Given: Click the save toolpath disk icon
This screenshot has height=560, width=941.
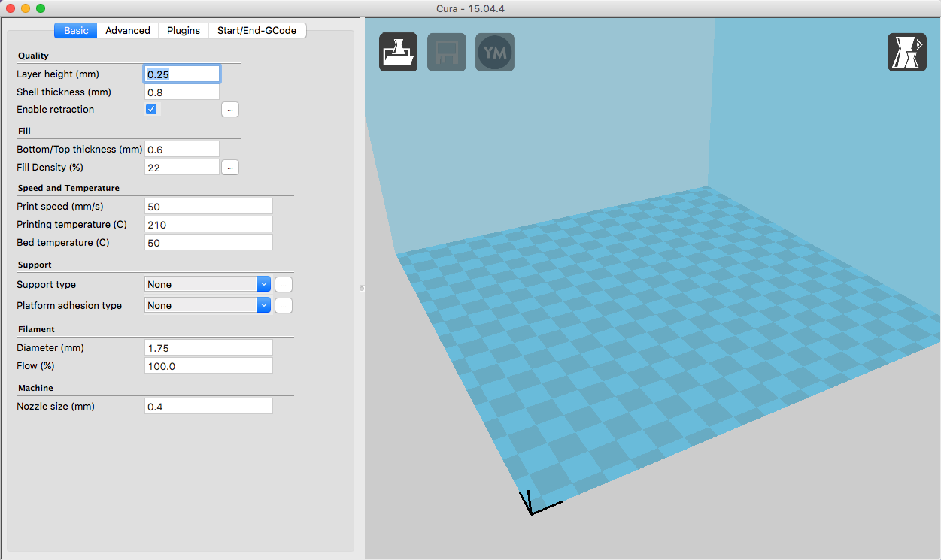Looking at the screenshot, I should pos(446,52).
